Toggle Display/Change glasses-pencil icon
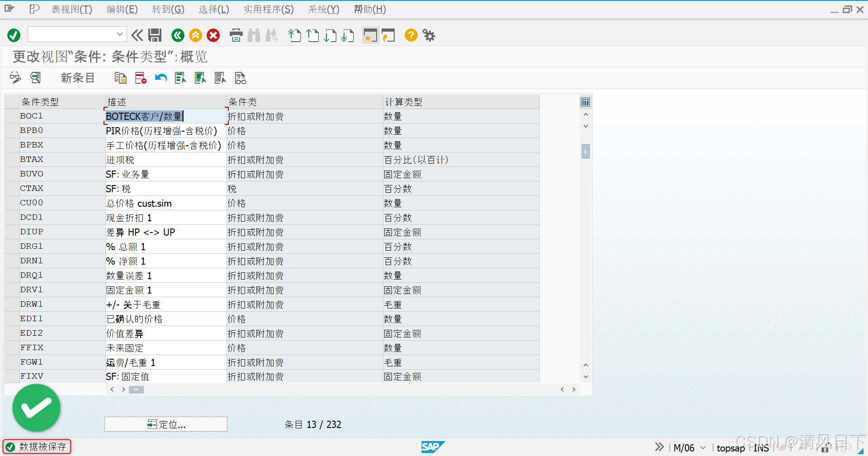 15,78
